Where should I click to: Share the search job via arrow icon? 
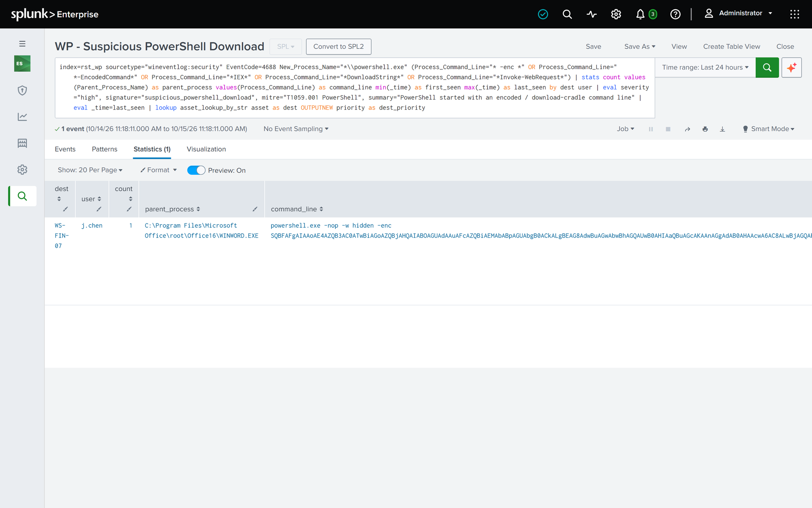click(x=688, y=129)
